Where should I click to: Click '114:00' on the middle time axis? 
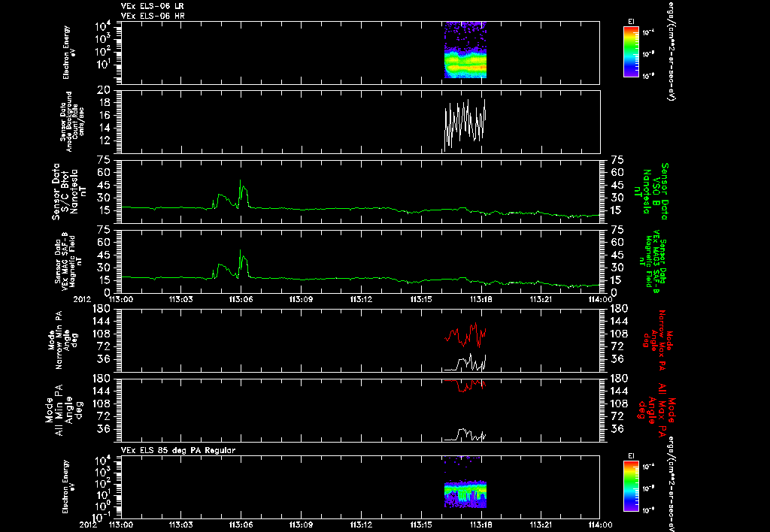point(601,299)
